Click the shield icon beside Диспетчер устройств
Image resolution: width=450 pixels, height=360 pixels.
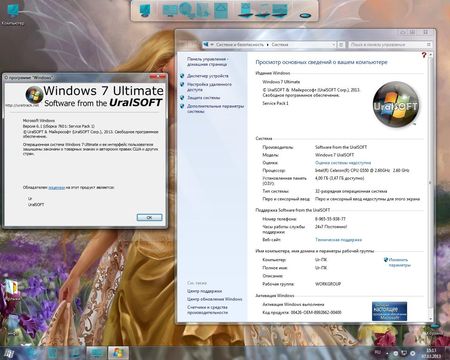(182, 76)
